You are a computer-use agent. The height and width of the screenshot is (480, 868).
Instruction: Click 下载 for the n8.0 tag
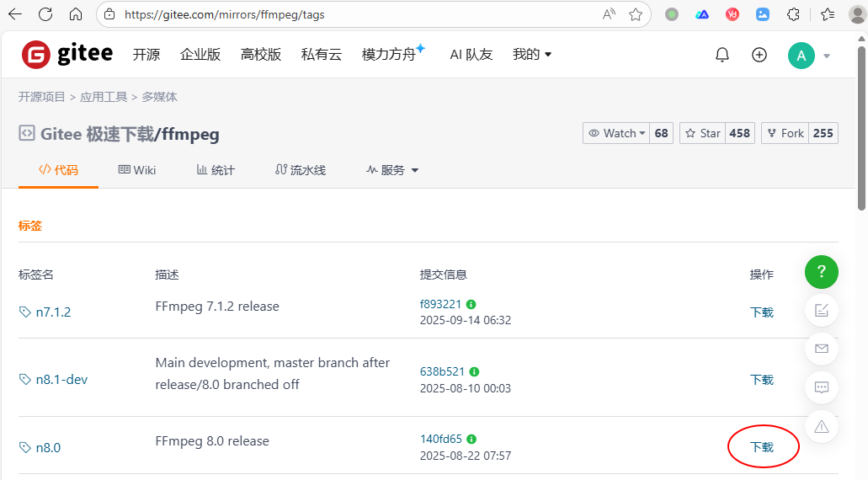pyautogui.click(x=762, y=447)
